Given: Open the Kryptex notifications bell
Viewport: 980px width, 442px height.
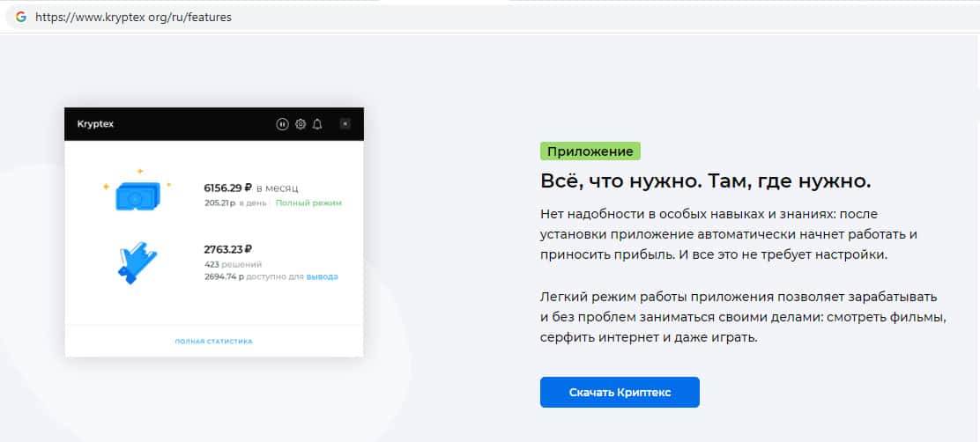Looking at the screenshot, I should tap(317, 124).
